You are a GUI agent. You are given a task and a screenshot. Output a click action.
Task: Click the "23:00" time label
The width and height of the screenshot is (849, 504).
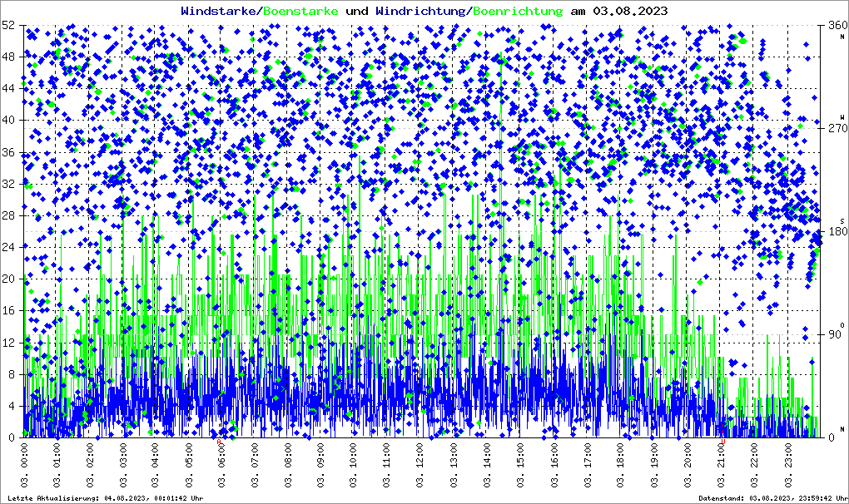[x=787, y=457]
